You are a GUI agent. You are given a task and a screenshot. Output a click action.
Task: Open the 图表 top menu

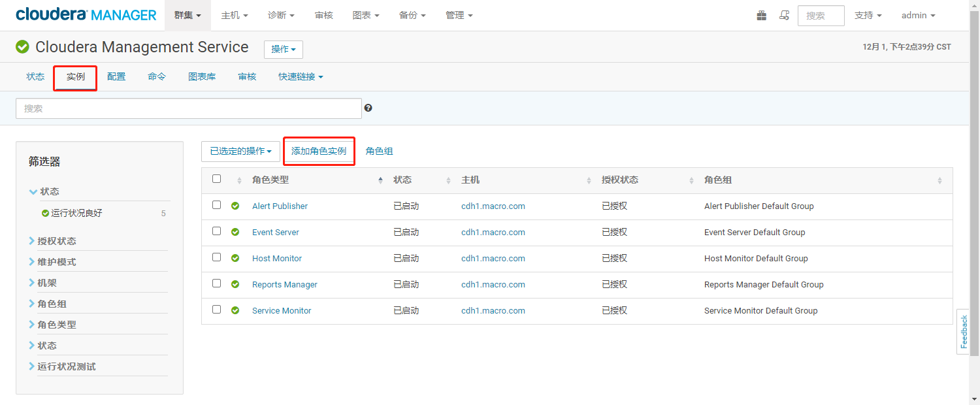[x=366, y=15]
